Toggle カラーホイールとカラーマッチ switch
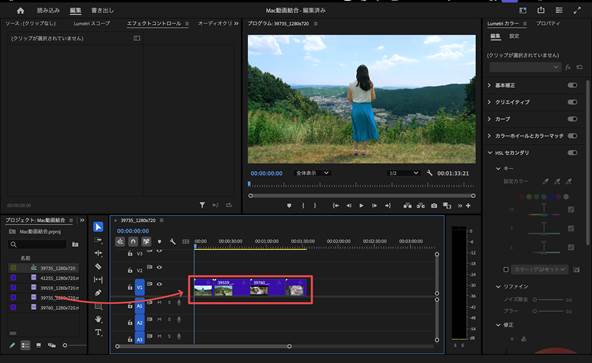 (x=572, y=136)
